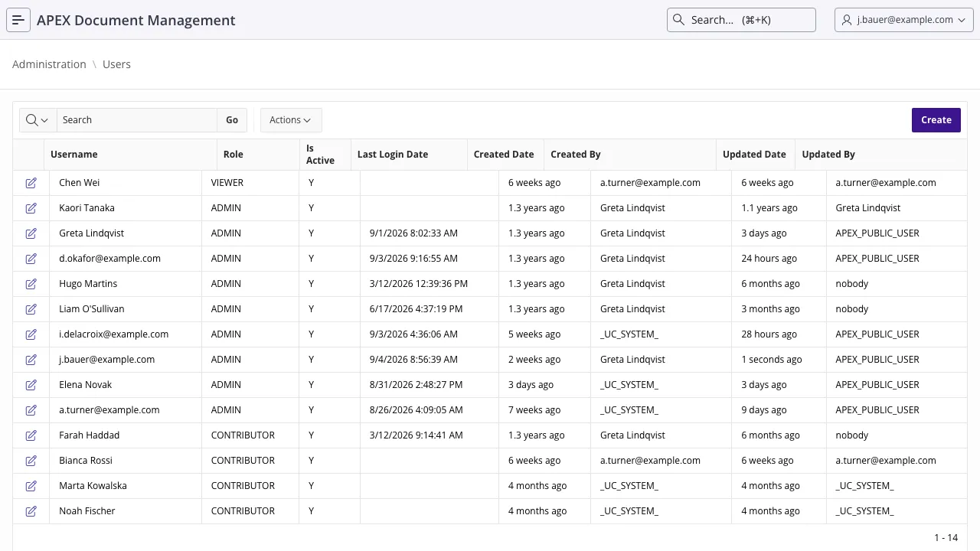Open the Updated Date column header

click(754, 155)
